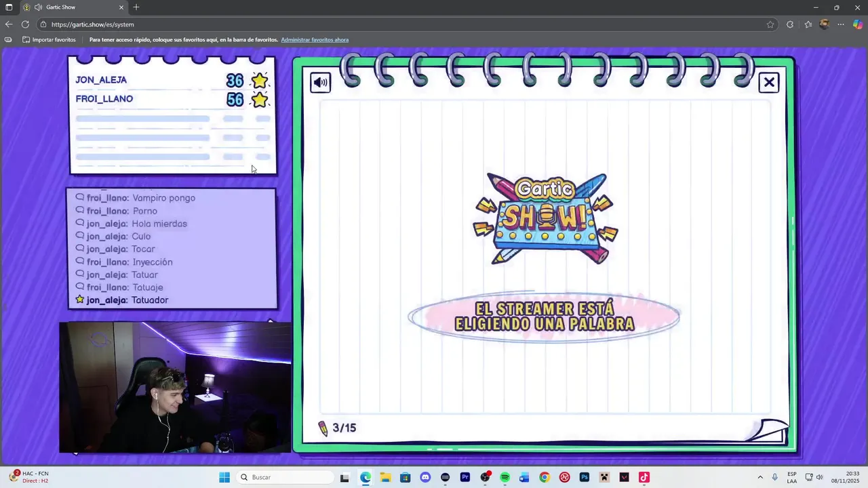Open the HAC - FCN widget on taskbar
The height and width of the screenshot is (488, 868).
pyautogui.click(x=28, y=477)
